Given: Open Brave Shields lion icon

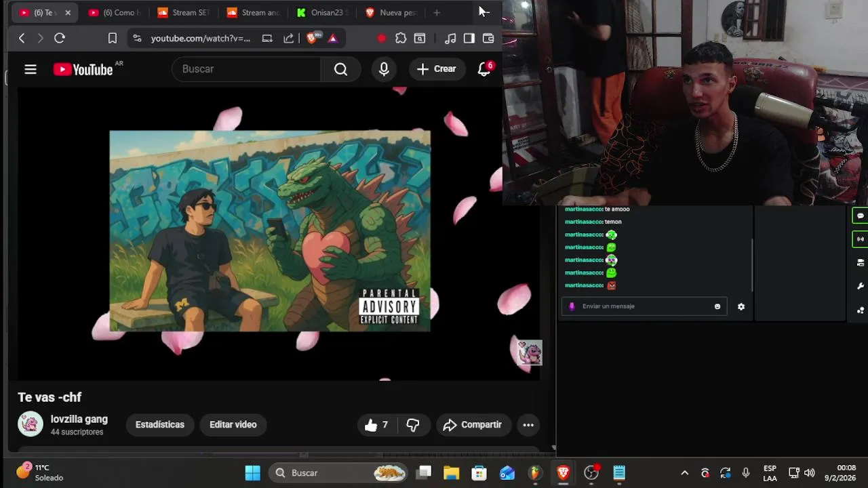Looking at the screenshot, I should (x=312, y=38).
